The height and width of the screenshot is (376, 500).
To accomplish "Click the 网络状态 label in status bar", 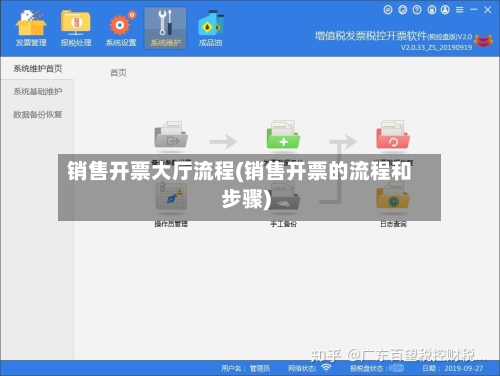I will pos(302,368).
